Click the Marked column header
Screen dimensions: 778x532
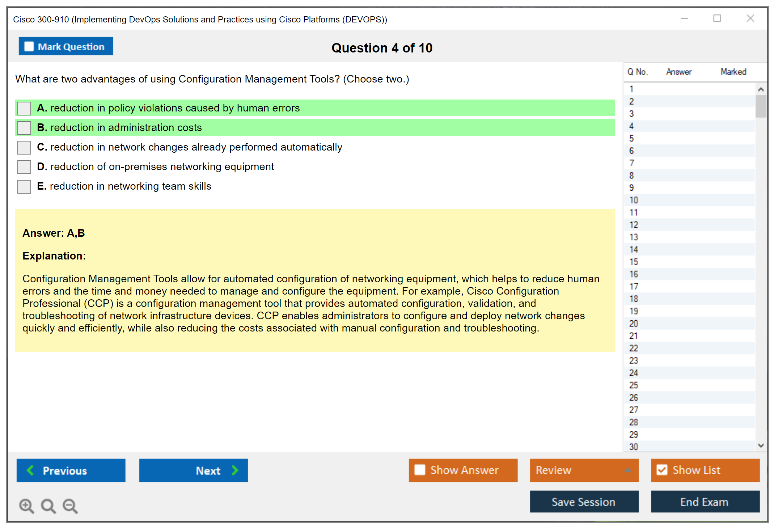point(733,72)
